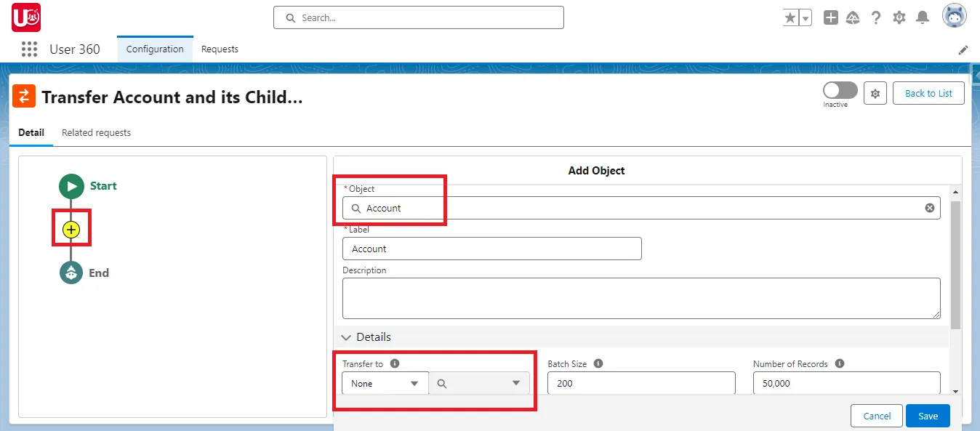
Task: Edit the page with the pencil icon
Action: tap(963, 49)
